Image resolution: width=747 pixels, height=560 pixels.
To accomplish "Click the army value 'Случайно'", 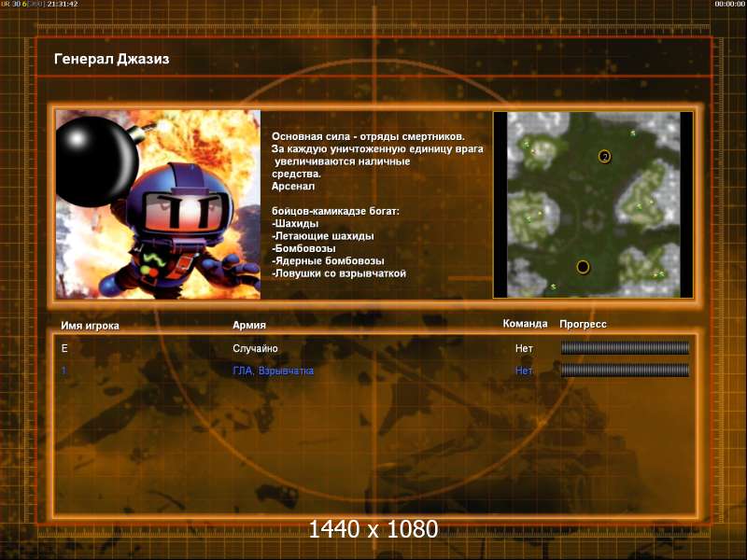I will (x=255, y=348).
